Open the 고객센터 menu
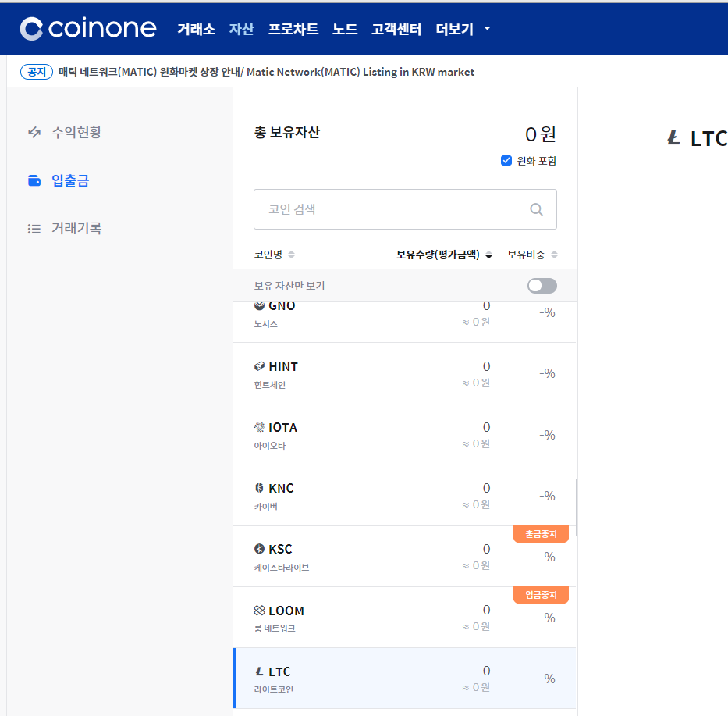Viewport: 728px width, 716px height. (396, 29)
